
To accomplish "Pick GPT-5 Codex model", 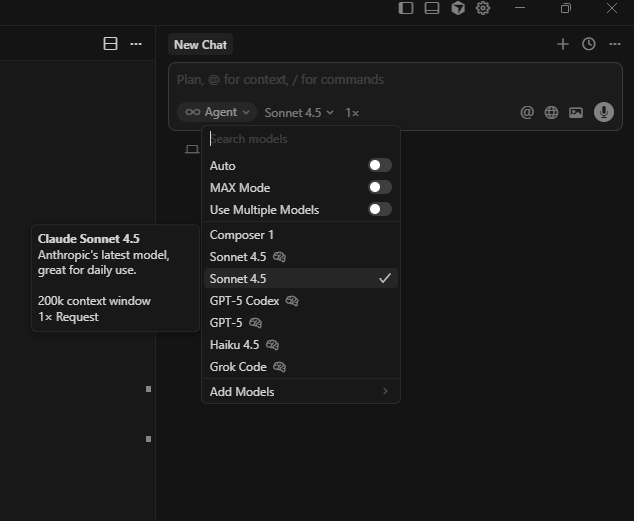I will (x=301, y=301).
